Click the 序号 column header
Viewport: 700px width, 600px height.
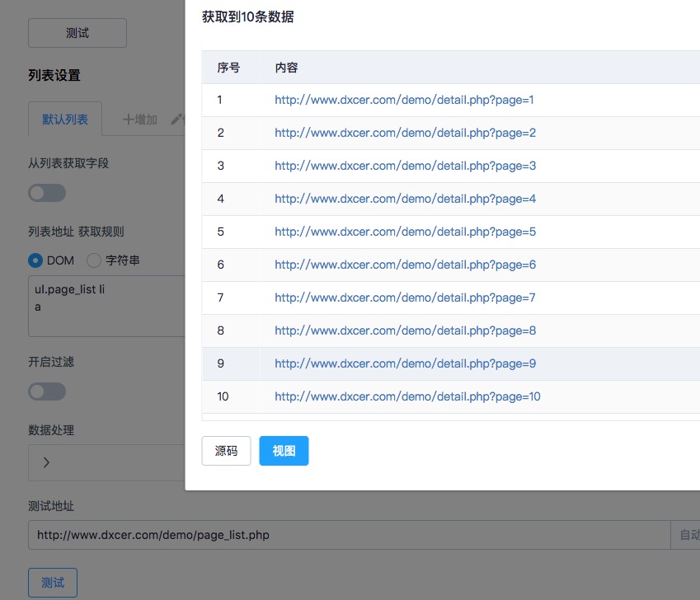point(228,68)
